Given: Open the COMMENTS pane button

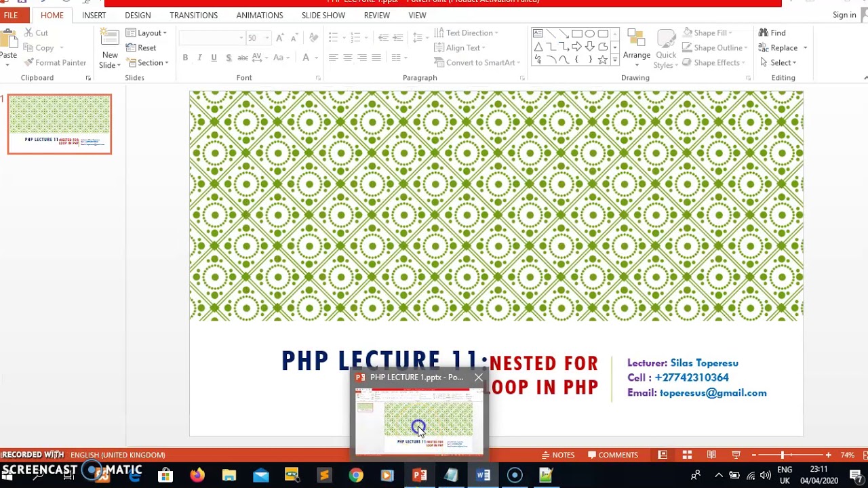Looking at the screenshot, I should coord(613,455).
